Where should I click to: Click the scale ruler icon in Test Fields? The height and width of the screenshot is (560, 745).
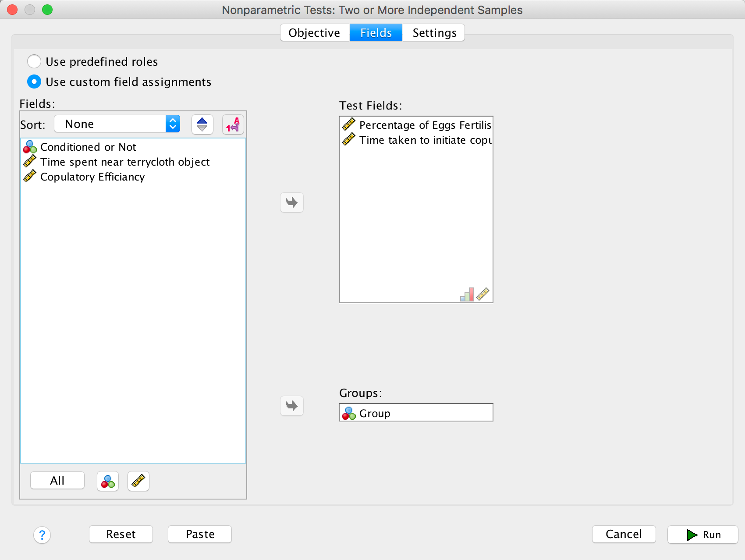(x=483, y=294)
